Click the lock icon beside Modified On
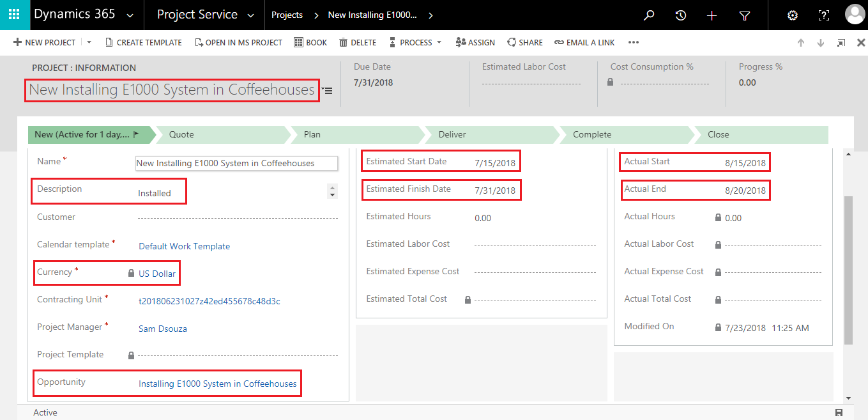 coord(718,327)
